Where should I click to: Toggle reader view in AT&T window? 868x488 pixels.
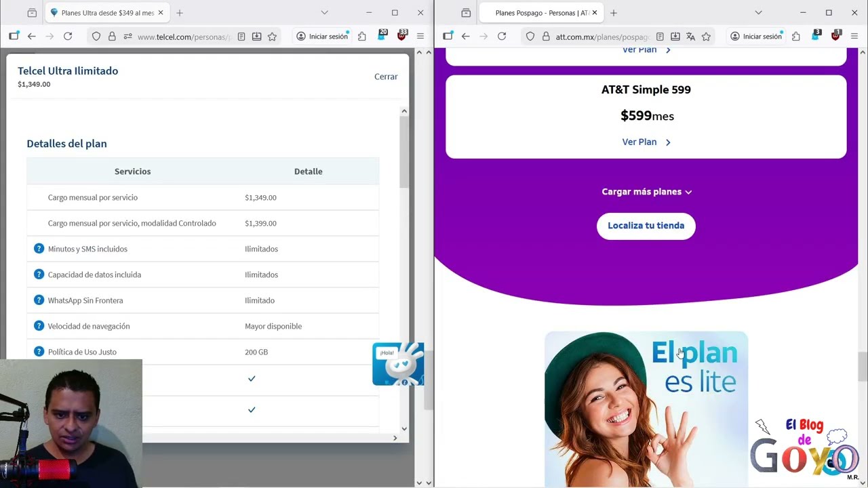pyautogui.click(x=660, y=37)
